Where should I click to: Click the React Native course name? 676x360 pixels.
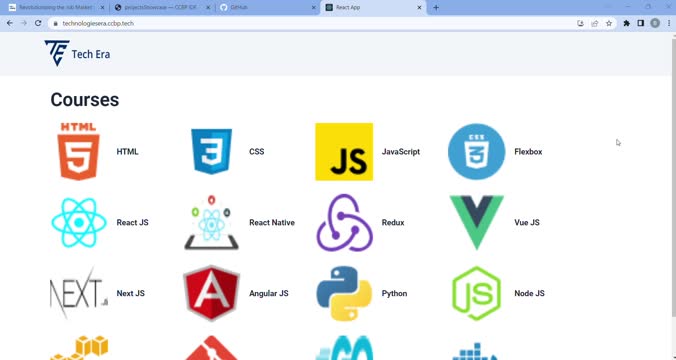pos(272,222)
